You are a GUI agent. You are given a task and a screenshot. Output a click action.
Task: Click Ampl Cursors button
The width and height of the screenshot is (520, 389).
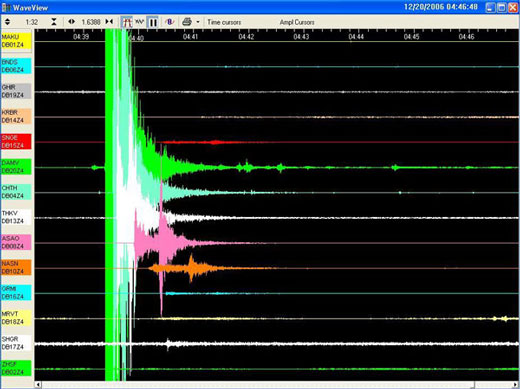(x=297, y=22)
